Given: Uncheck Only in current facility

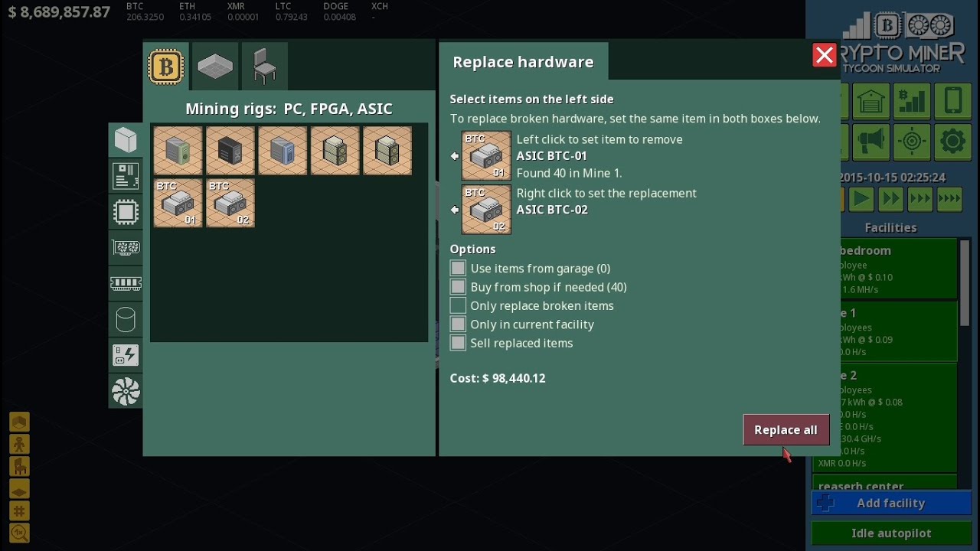Looking at the screenshot, I should tap(458, 324).
